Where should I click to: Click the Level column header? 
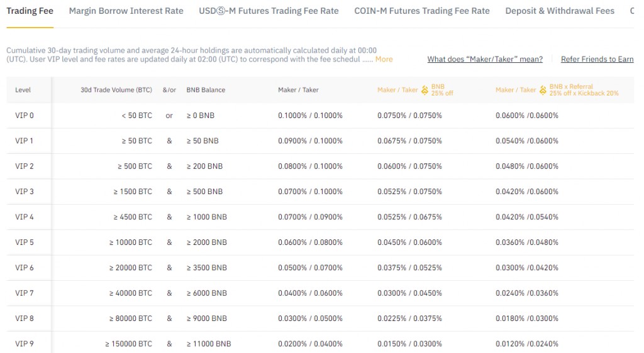[x=23, y=90]
